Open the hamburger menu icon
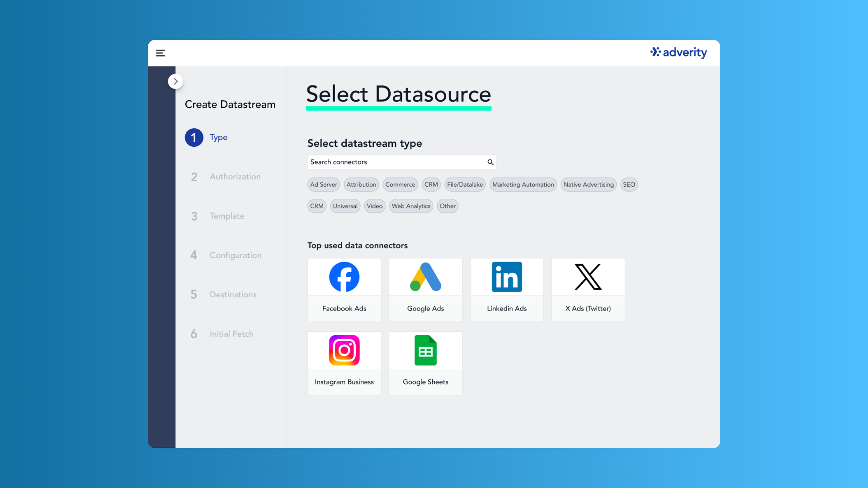868x488 pixels. 160,53
